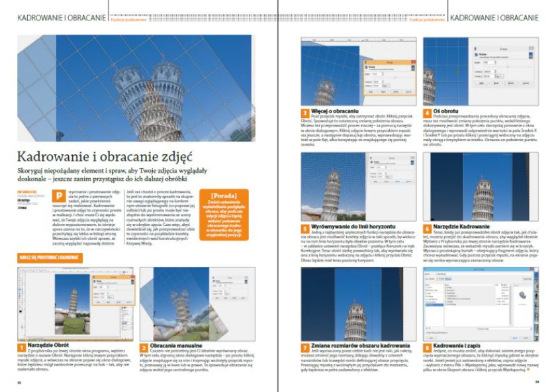The width and height of the screenshot is (556, 392).
Task: Click the step heading "Oś obrotu"
Action: coord(445,111)
